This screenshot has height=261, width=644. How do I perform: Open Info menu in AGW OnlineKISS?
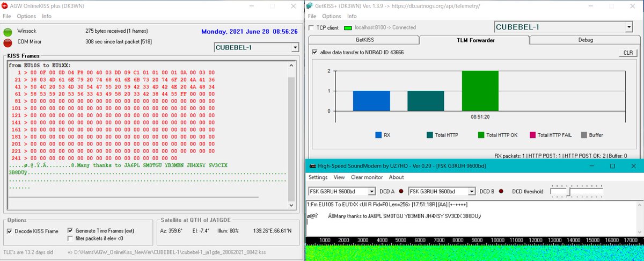pyautogui.click(x=47, y=16)
